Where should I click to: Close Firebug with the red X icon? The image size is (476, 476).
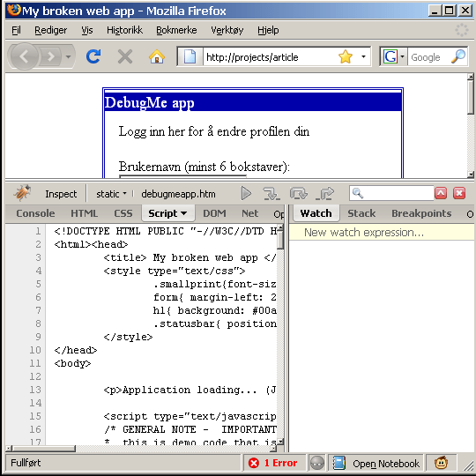point(459,193)
